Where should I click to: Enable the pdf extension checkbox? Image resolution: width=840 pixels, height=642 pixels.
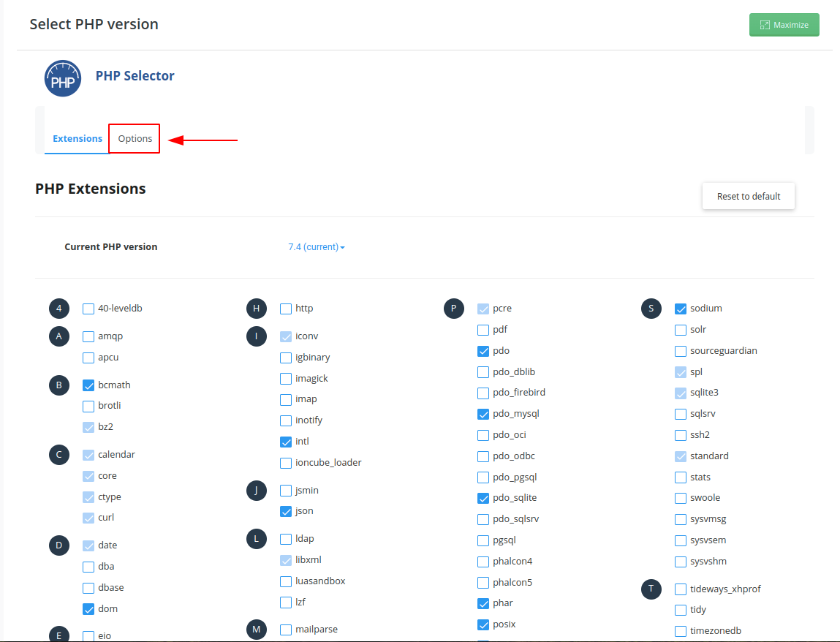483,330
